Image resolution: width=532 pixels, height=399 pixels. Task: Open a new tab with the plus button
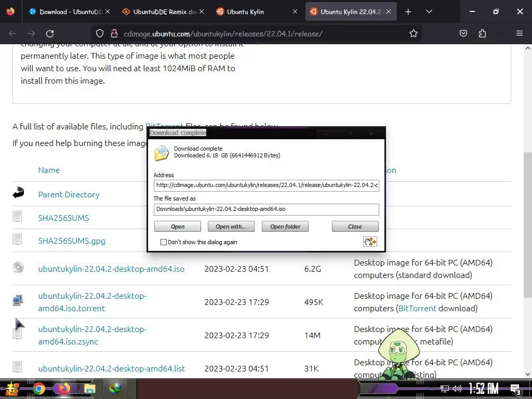408,12
